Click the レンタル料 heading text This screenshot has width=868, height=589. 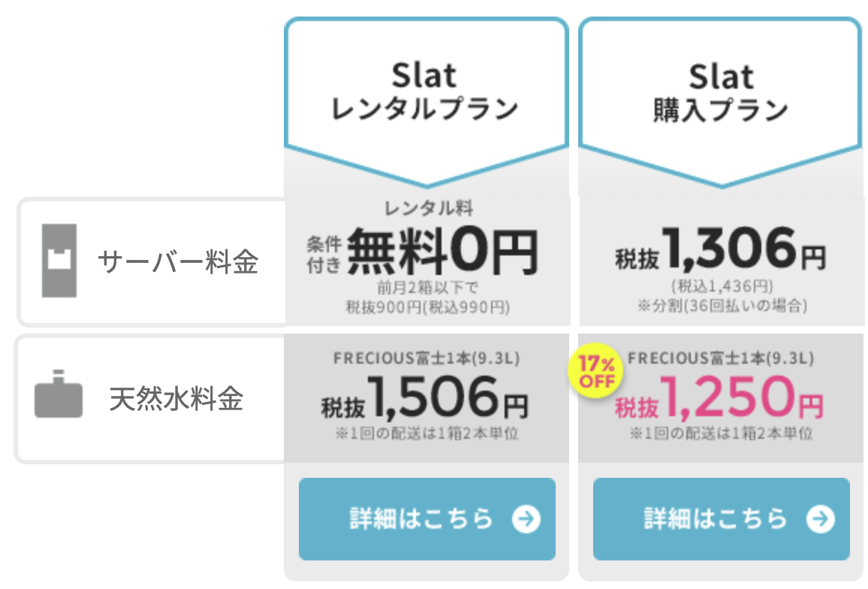429,208
